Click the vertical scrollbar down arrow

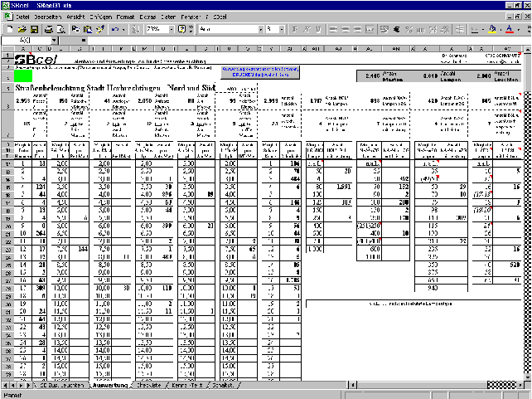click(x=528, y=377)
